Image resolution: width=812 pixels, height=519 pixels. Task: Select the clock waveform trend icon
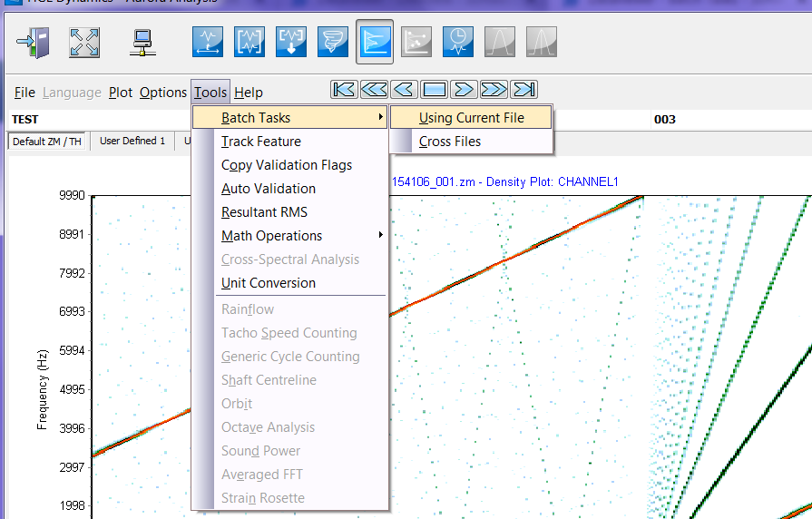[x=458, y=42]
